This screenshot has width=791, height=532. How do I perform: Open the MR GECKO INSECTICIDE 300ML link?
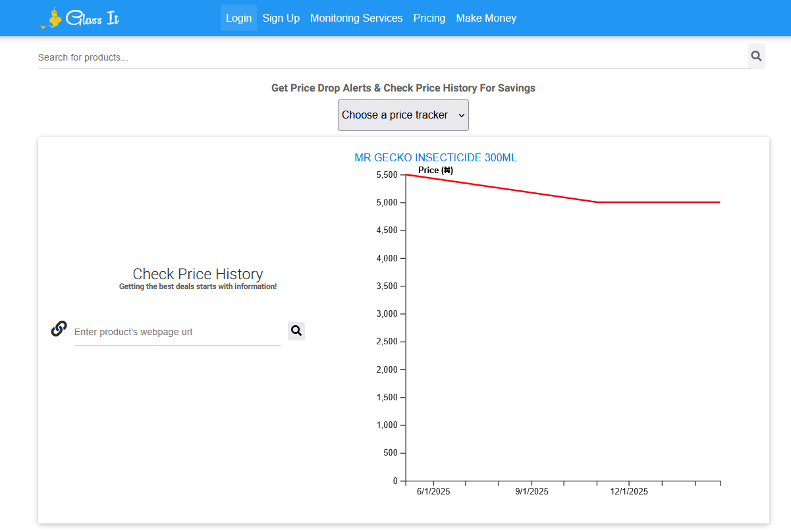(x=435, y=157)
